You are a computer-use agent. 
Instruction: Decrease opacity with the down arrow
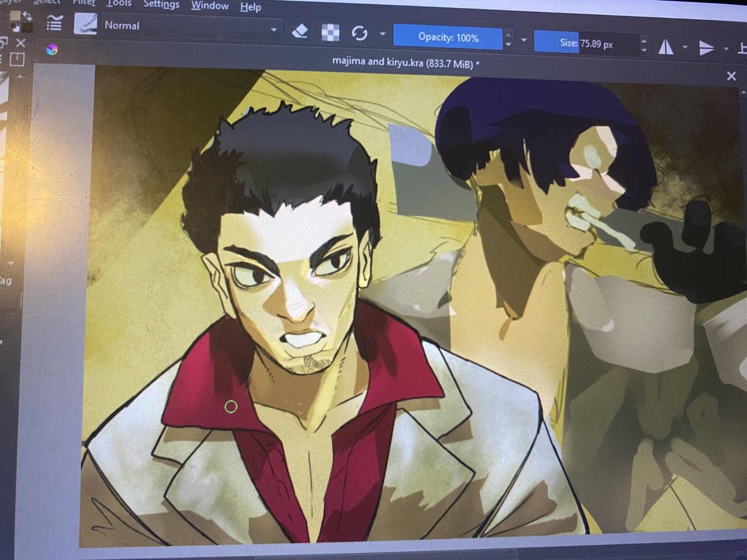point(509,44)
